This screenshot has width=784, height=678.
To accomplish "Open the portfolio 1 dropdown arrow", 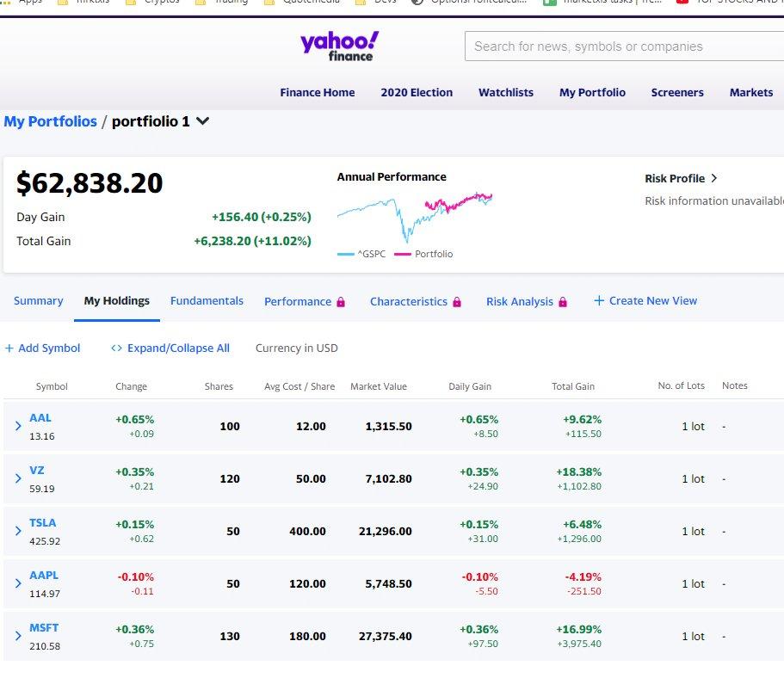I will click(201, 121).
